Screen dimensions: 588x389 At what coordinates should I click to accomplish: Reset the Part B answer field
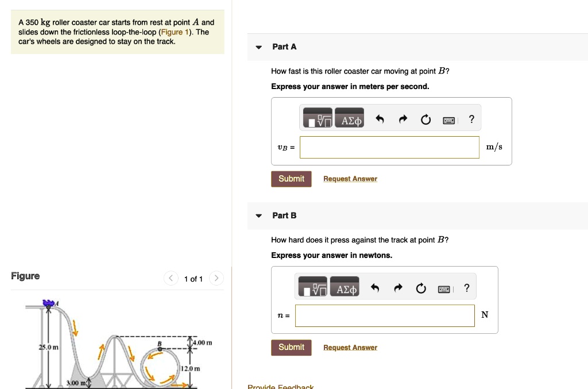[x=421, y=288]
